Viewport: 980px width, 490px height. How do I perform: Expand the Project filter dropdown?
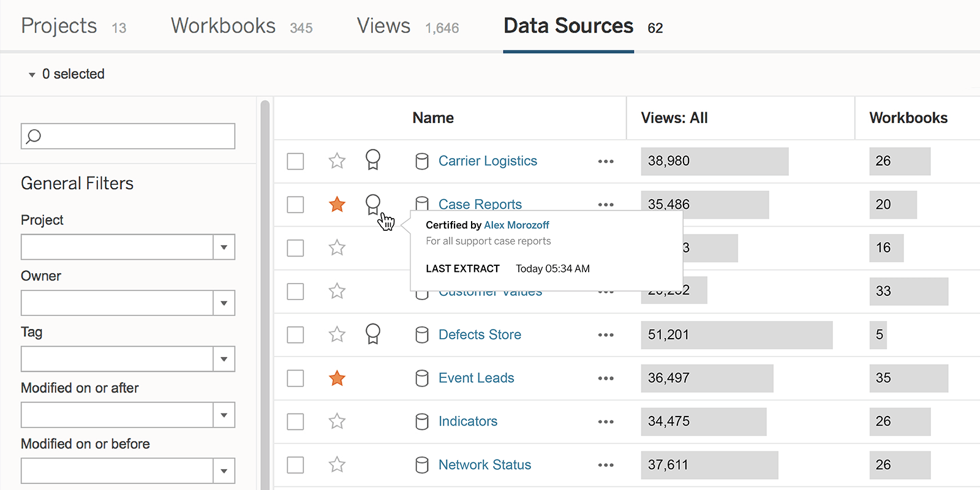(x=224, y=247)
